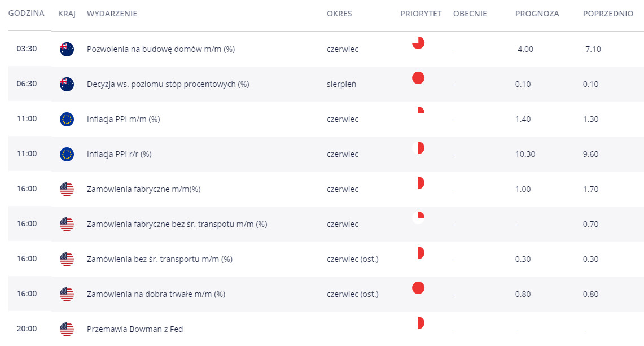Open Zamówienia na dobra trwałe m/m (%)
The image size is (644, 346).
156,294
